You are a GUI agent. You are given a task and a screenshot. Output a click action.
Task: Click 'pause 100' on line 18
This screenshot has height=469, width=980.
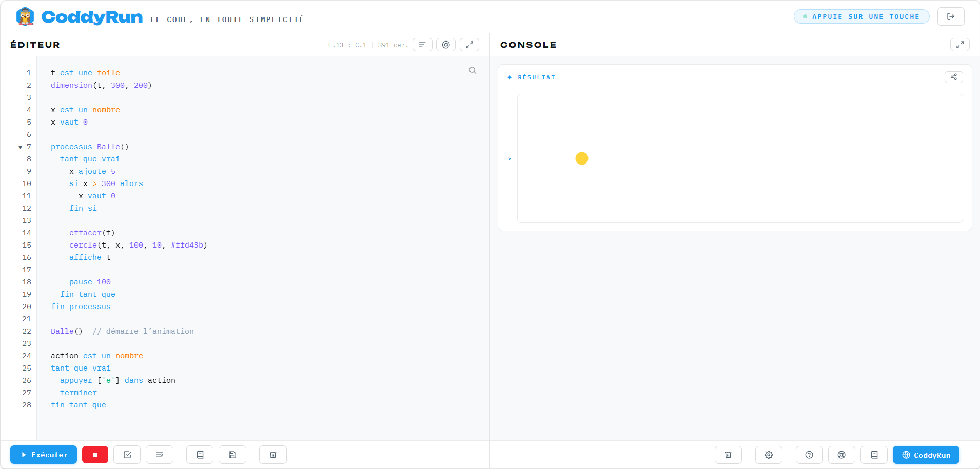tap(90, 282)
